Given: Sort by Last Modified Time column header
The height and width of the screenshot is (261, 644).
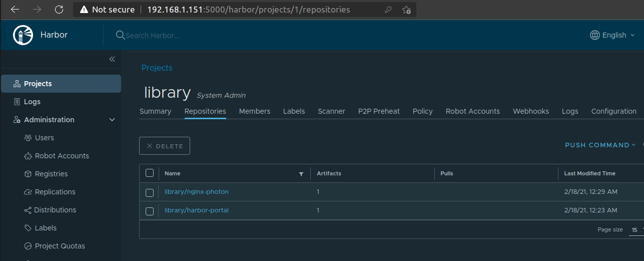Looking at the screenshot, I should point(589,173).
